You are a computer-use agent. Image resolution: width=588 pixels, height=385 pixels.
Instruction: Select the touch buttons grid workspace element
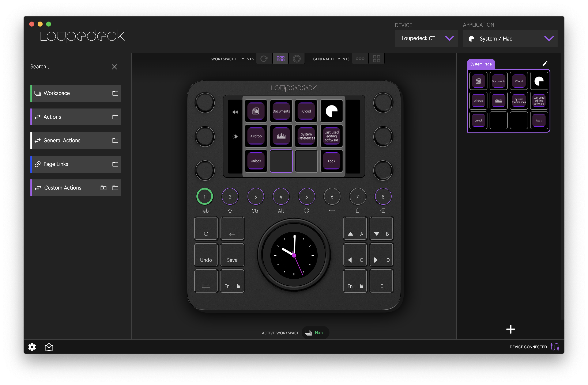(x=280, y=59)
